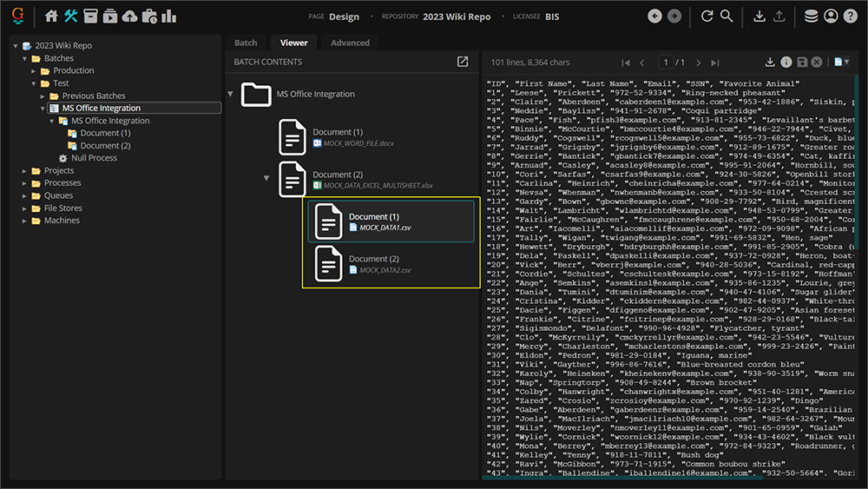This screenshot has width=868, height=489.
Task: Pop out the Batch Contents panel
Action: [463, 63]
